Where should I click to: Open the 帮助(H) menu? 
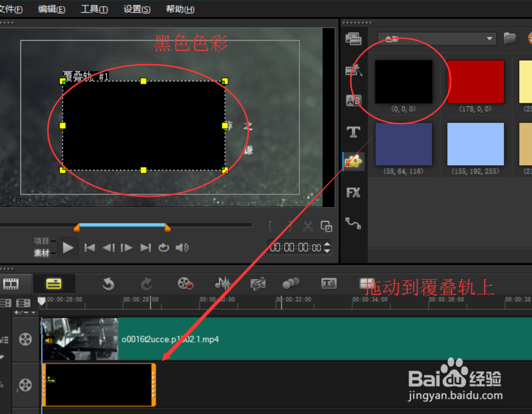180,9
